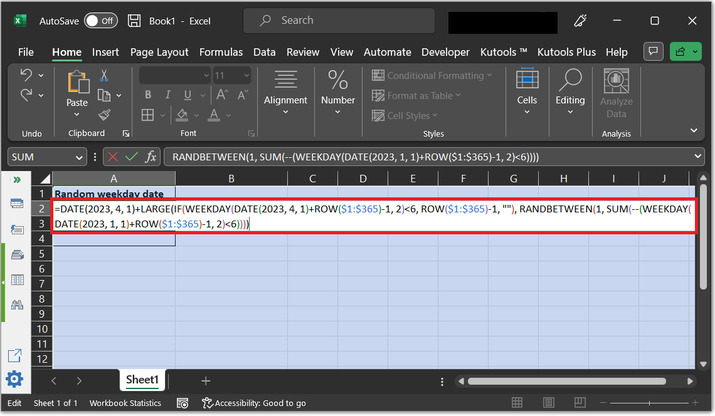The height and width of the screenshot is (416, 715).
Task: Toggle the AutoSave switch
Action: 101,21
